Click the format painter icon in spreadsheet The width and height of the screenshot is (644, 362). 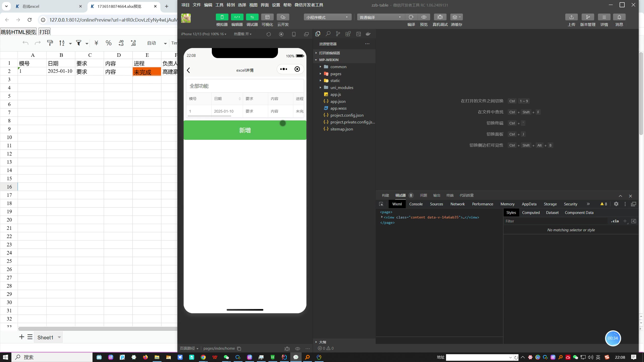pyautogui.click(x=50, y=43)
